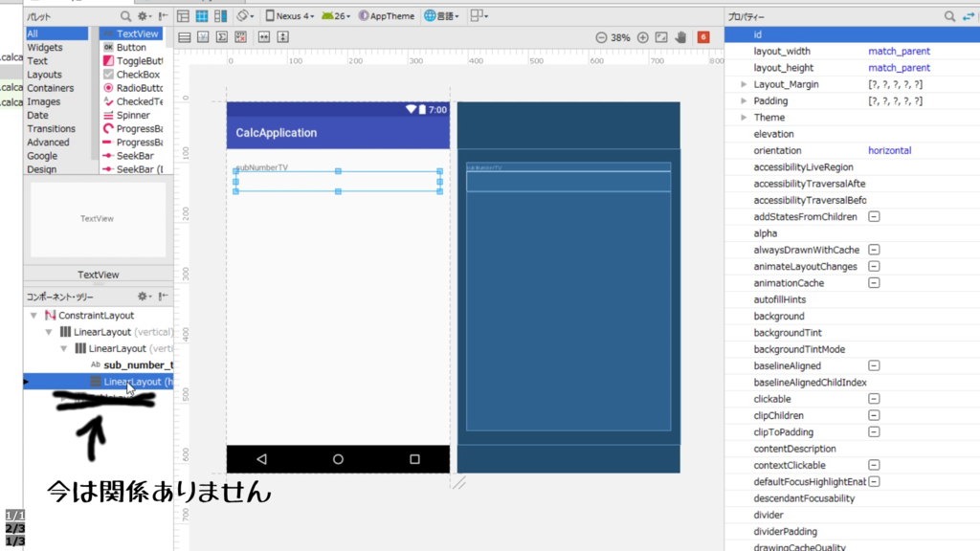Open the red warnings badge showing 6

click(x=703, y=37)
